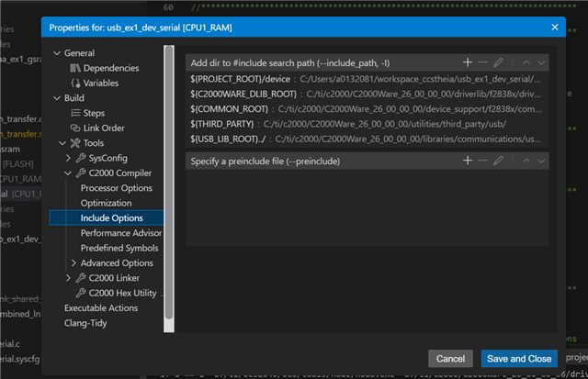Select Processor Options
Viewport: 588px width, 379px height.
tap(117, 187)
